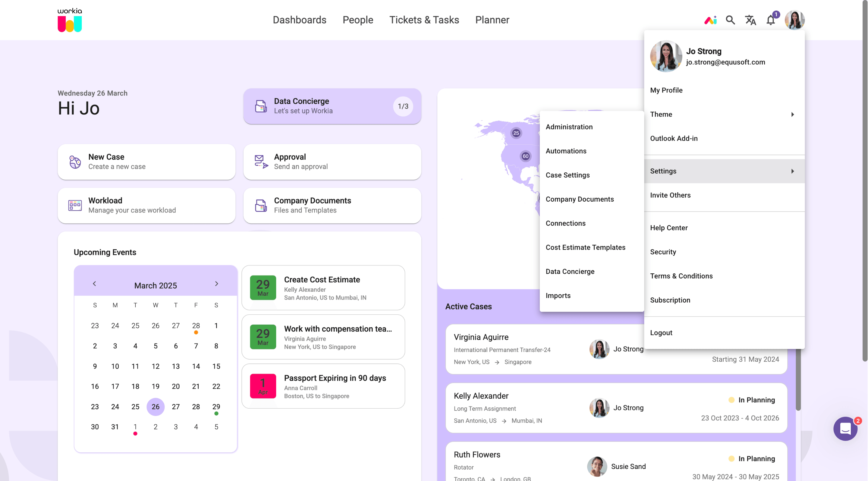Select My Profile in user menu
868x481 pixels.
(x=724, y=90)
